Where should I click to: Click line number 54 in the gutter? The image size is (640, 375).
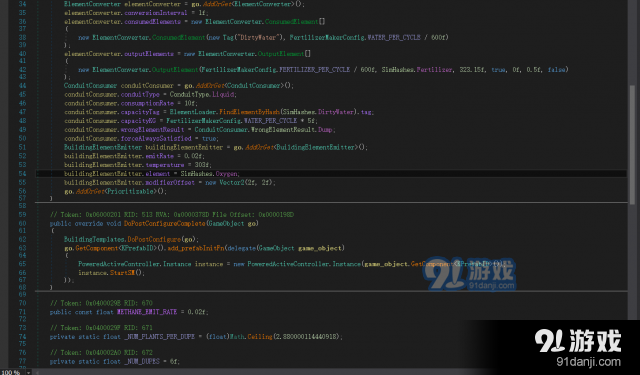click(x=22, y=174)
